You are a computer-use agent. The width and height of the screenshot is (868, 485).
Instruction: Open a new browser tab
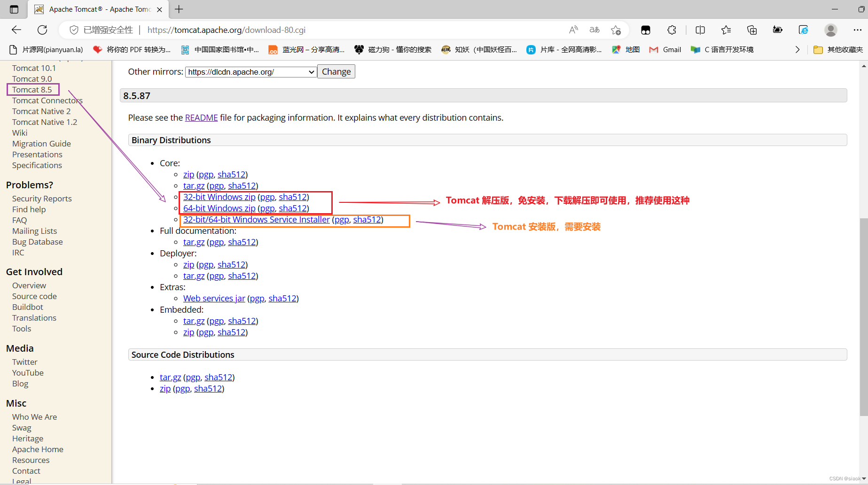point(179,9)
